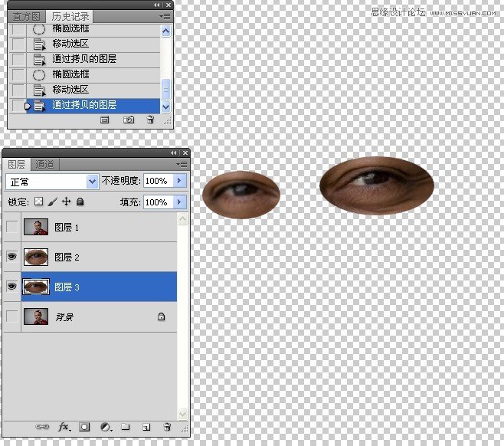The height and width of the screenshot is (446, 504).
Task: Click the 图层 2 eye thumbnail
Action: (x=36, y=257)
